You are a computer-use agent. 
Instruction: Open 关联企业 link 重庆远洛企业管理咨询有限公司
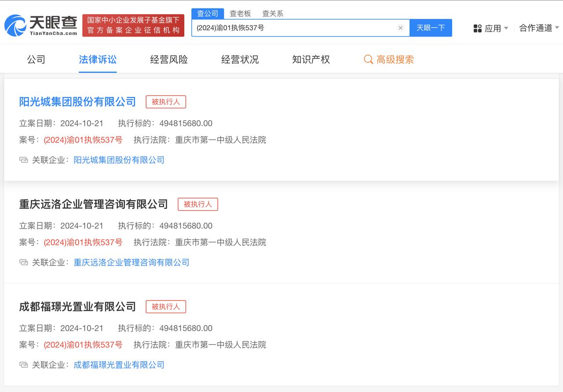pyautogui.click(x=132, y=262)
